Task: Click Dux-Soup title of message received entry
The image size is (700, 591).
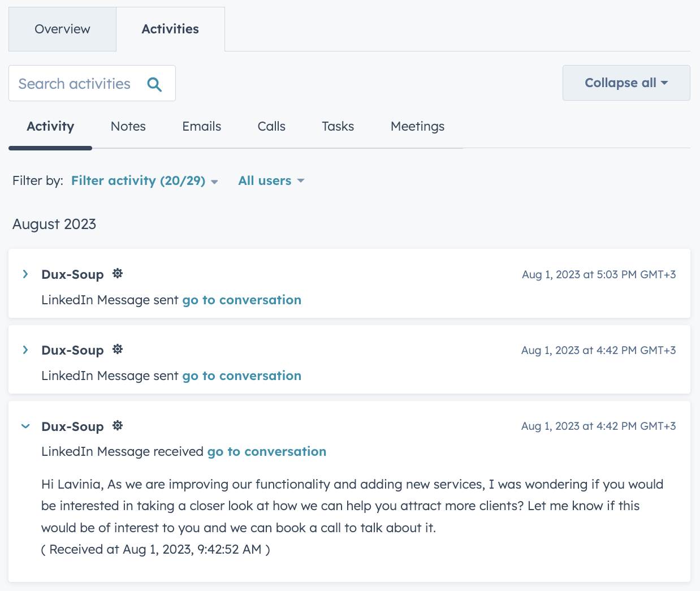Action: (72, 426)
